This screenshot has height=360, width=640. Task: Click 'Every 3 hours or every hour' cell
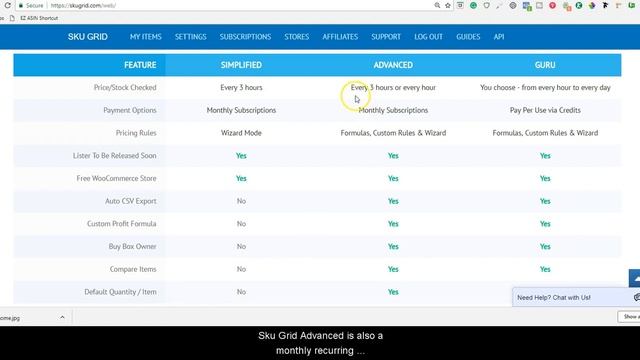(x=393, y=87)
